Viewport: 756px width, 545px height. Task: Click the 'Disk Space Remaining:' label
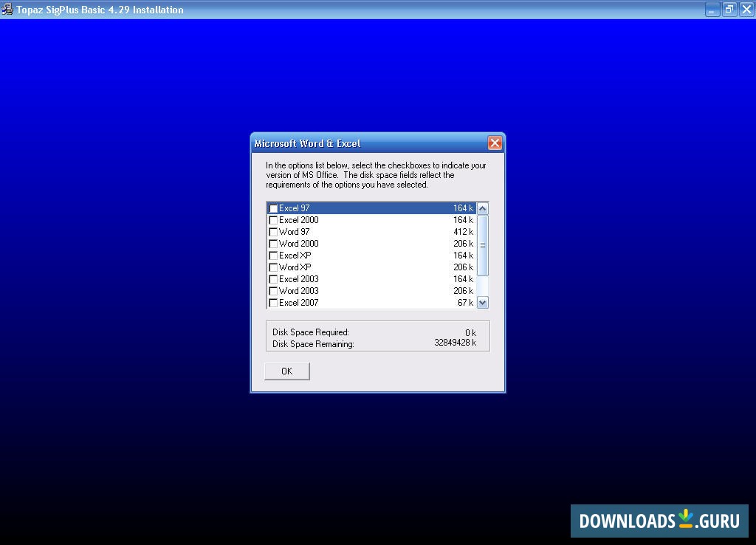313,344
